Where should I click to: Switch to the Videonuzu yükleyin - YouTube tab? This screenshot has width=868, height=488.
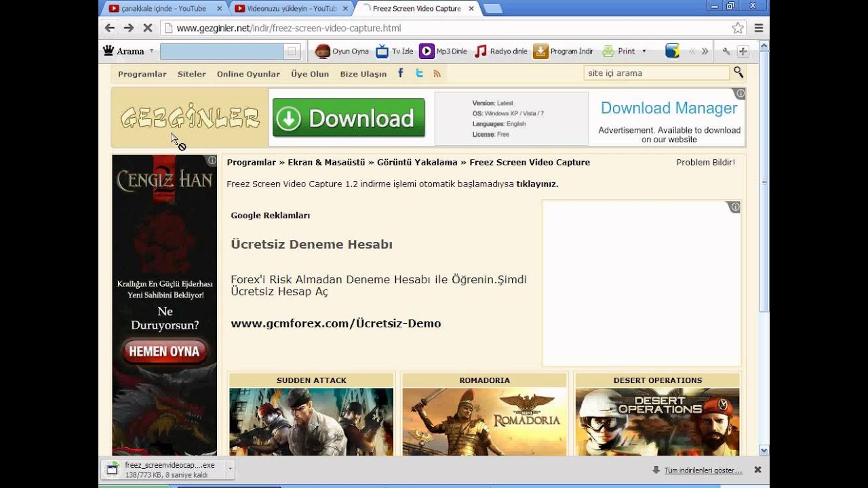tap(292, 8)
